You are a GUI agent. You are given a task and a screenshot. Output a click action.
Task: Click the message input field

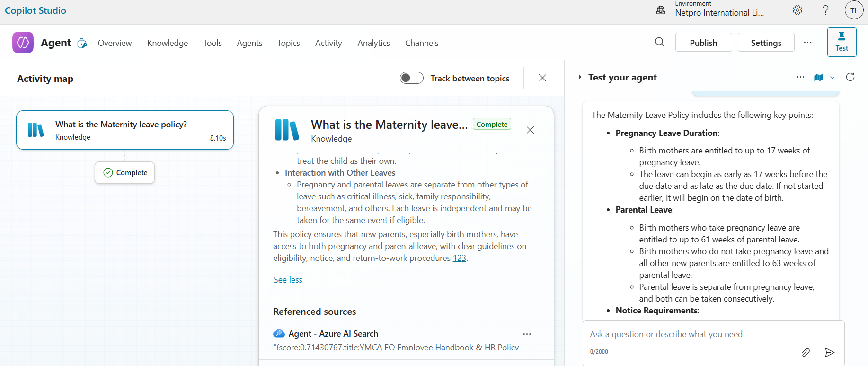(x=691, y=334)
